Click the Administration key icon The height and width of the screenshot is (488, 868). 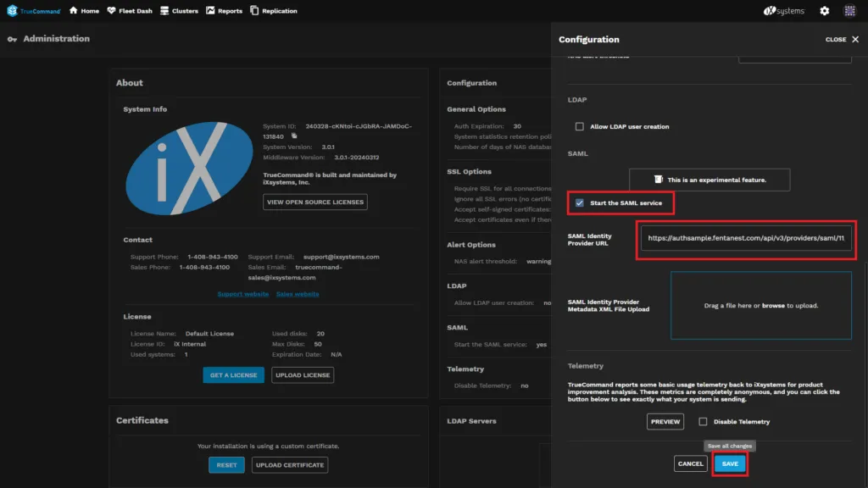click(x=12, y=38)
